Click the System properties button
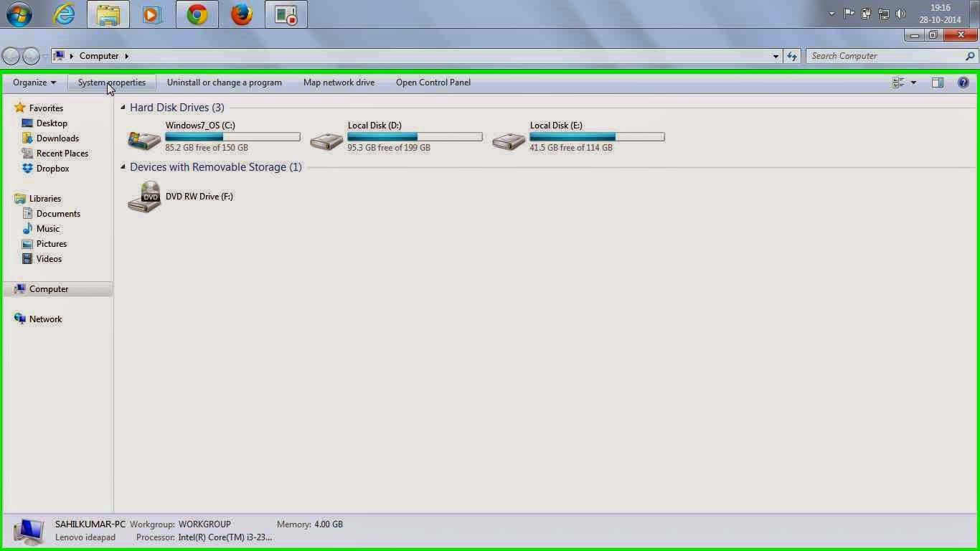 click(111, 82)
